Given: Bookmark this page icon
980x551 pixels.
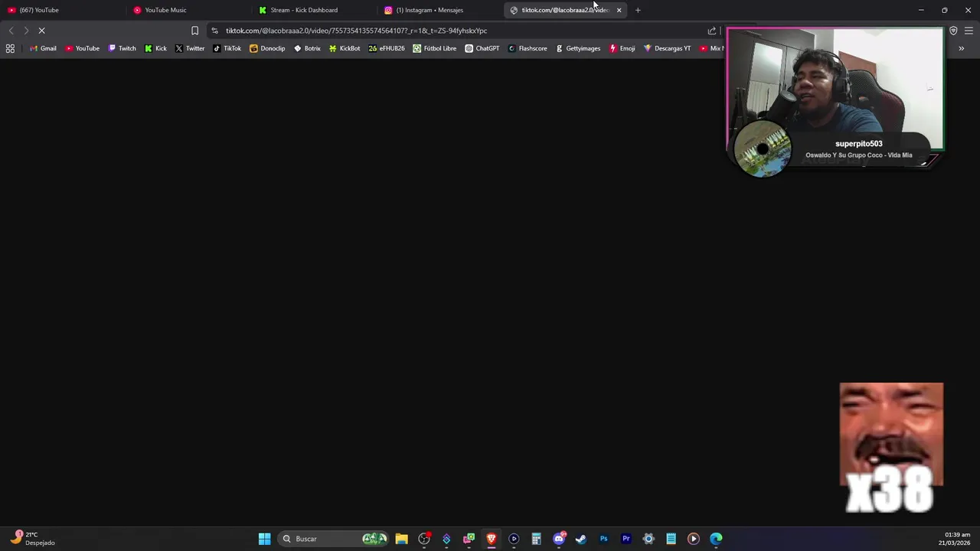Looking at the screenshot, I should [x=194, y=31].
